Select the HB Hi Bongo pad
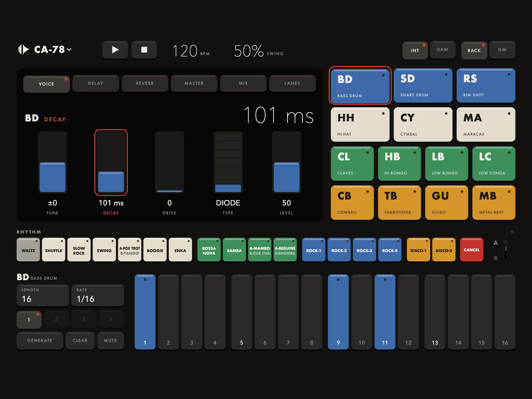Image resolution: width=532 pixels, height=399 pixels. click(399, 164)
